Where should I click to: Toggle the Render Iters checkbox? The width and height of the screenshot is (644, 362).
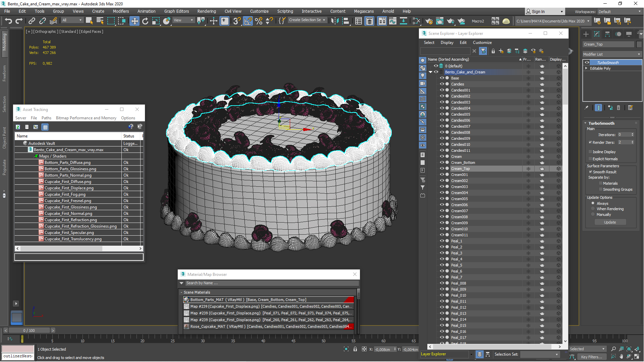590,142
